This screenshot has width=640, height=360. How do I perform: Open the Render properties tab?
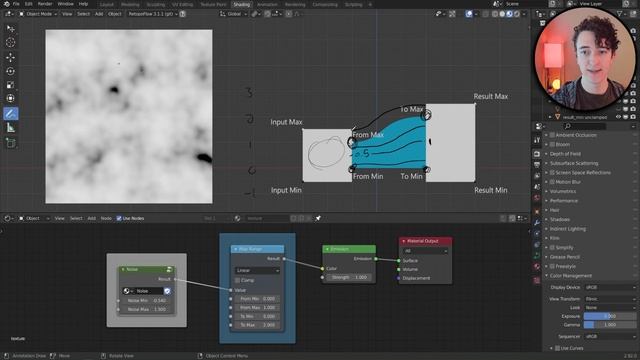[x=537, y=154]
